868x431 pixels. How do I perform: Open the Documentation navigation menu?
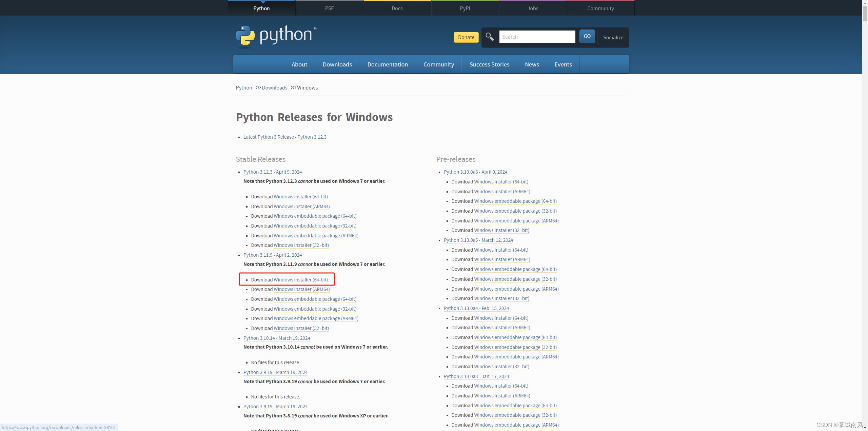[388, 64]
